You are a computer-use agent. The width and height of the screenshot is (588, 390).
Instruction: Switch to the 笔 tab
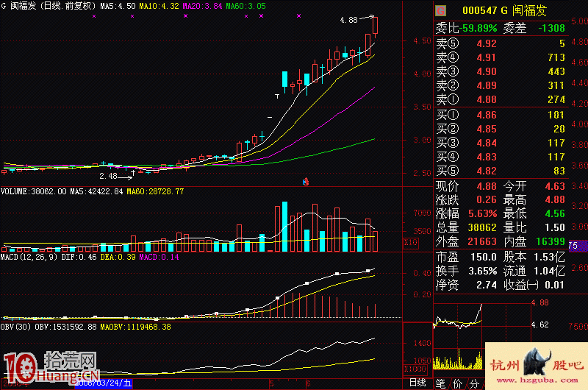pyautogui.click(x=440, y=384)
